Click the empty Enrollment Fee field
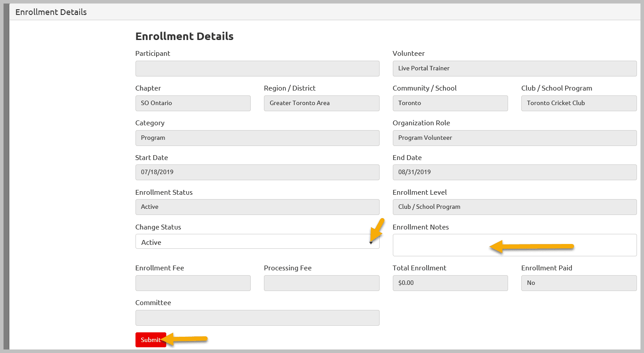This screenshot has width=644, height=353. 193,283
